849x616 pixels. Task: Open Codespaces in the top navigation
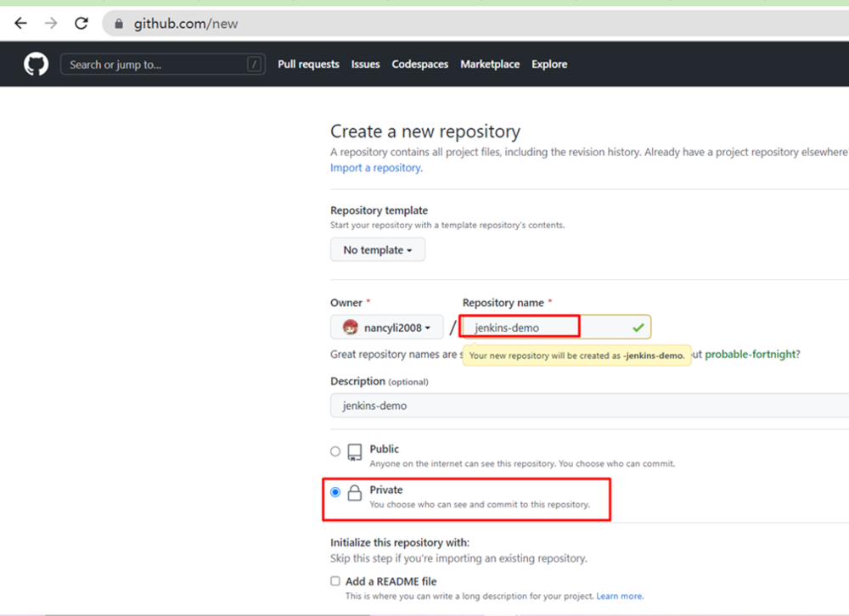(419, 64)
